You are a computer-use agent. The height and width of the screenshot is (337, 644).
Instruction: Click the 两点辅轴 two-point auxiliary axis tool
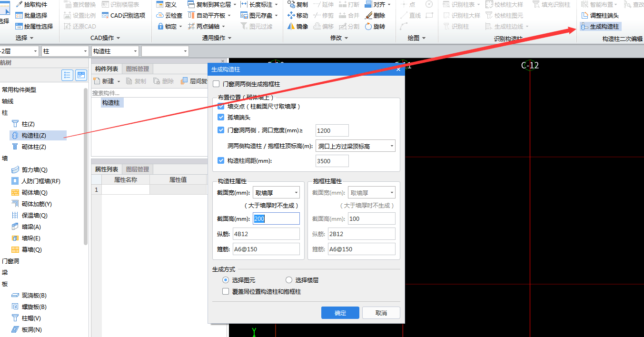coord(206,26)
